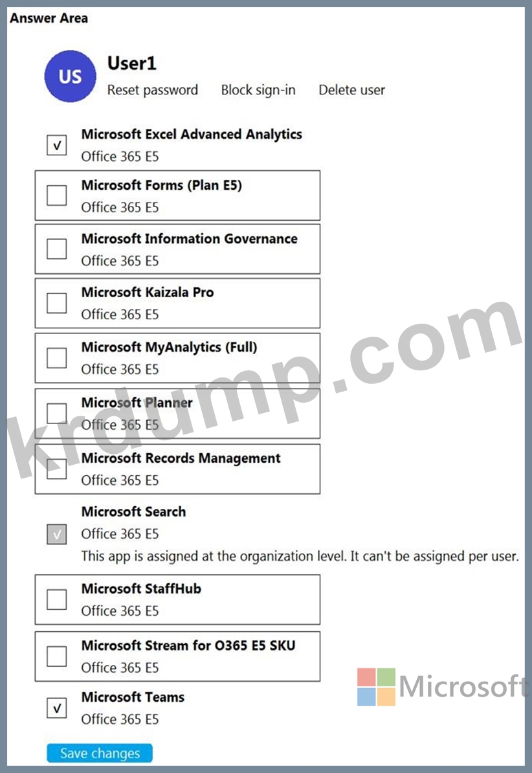532x773 pixels.
Task: Enable Microsoft MyAnalytics (Full) checkbox
Action: coord(57,357)
